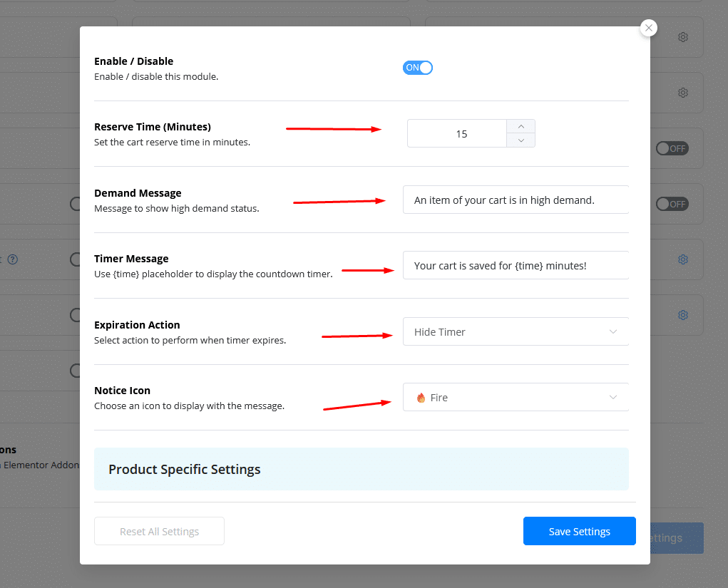Image resolution: width=728 pixels, height=588 pixels.
Task: Click the Reset All Settings button
Action: coord(159,531)
